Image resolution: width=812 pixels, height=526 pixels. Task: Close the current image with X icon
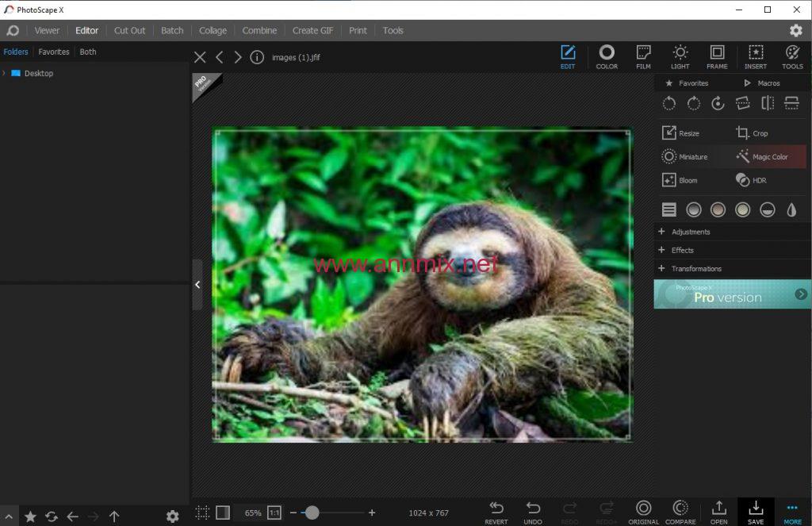[200, 57]
